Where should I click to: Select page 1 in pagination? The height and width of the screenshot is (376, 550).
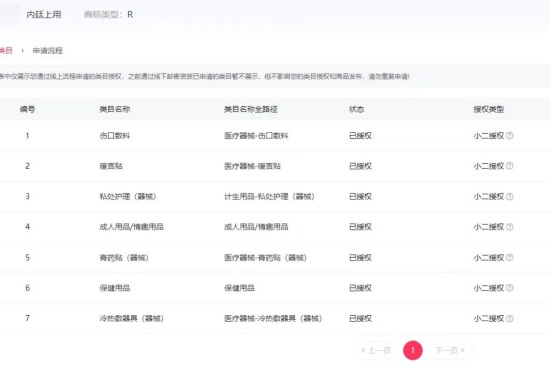413,350
